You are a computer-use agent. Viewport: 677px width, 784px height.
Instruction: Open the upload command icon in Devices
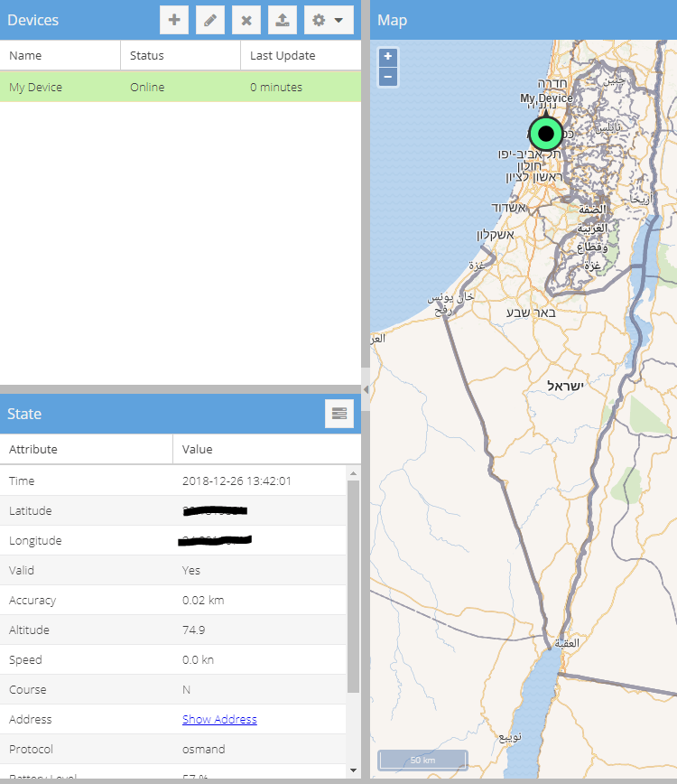283,20
